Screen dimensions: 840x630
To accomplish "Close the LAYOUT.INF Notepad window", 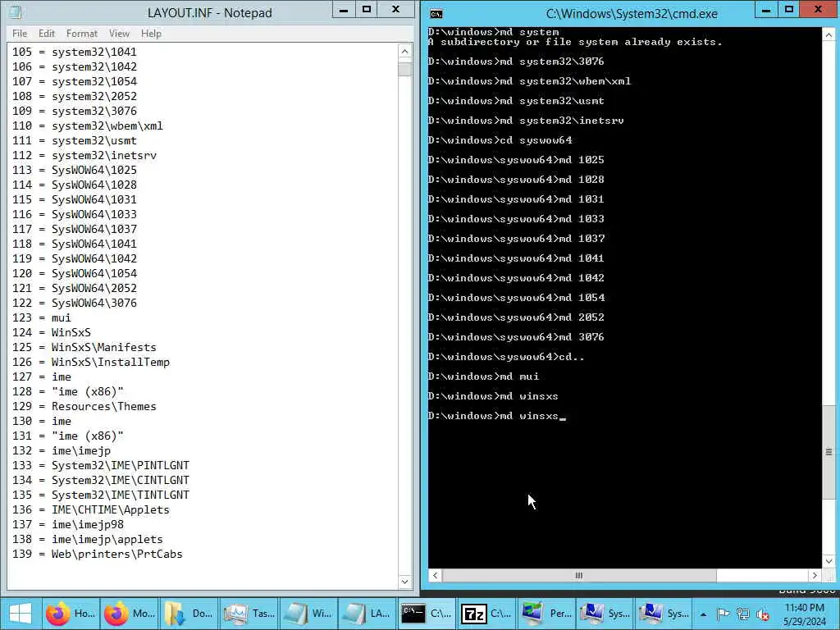I will click(x=396, y=10).
